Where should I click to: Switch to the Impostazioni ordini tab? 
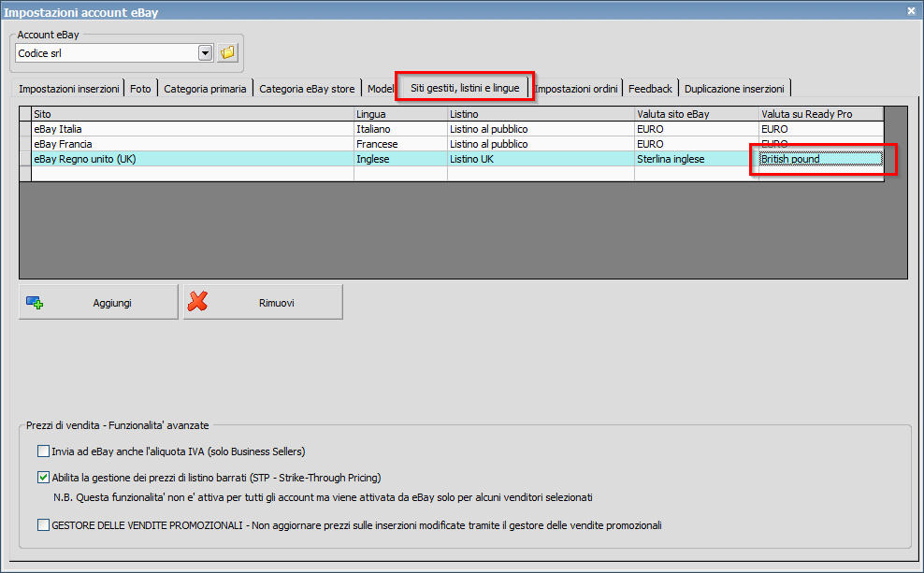coord(576,89)
